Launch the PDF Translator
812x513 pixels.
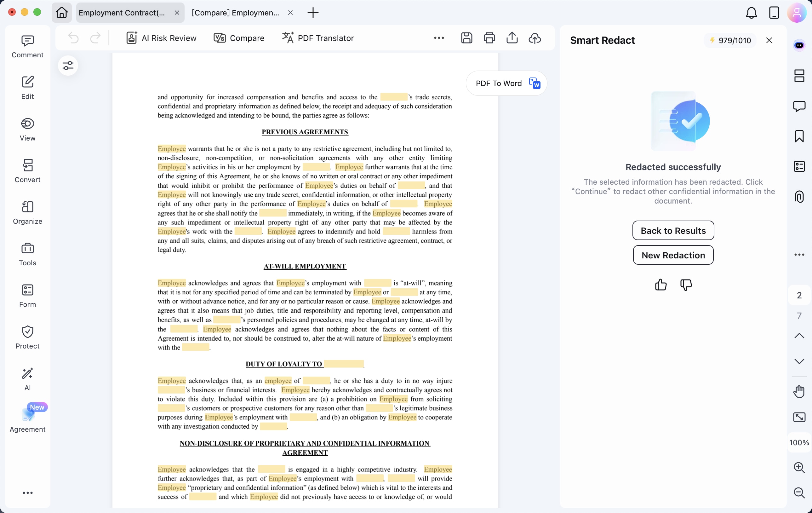coord(318,38)
